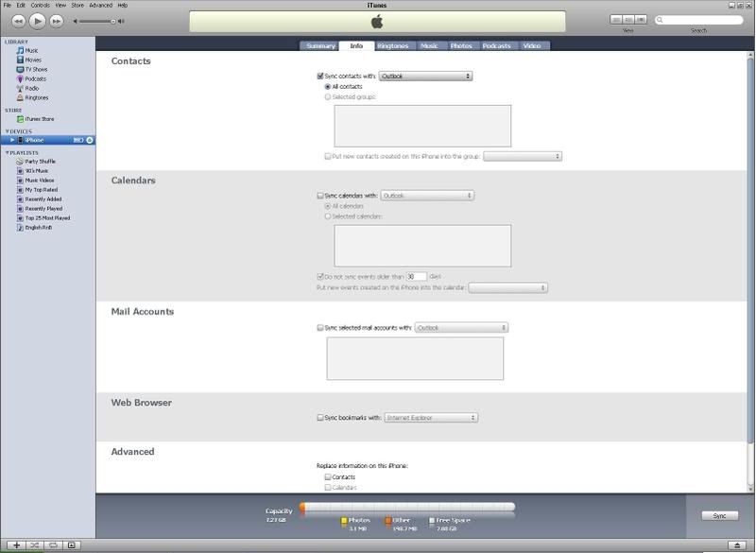Viewport: 756px width, 553px height.
Task: Click the Sync button
Action: click(x=720, y=515)
